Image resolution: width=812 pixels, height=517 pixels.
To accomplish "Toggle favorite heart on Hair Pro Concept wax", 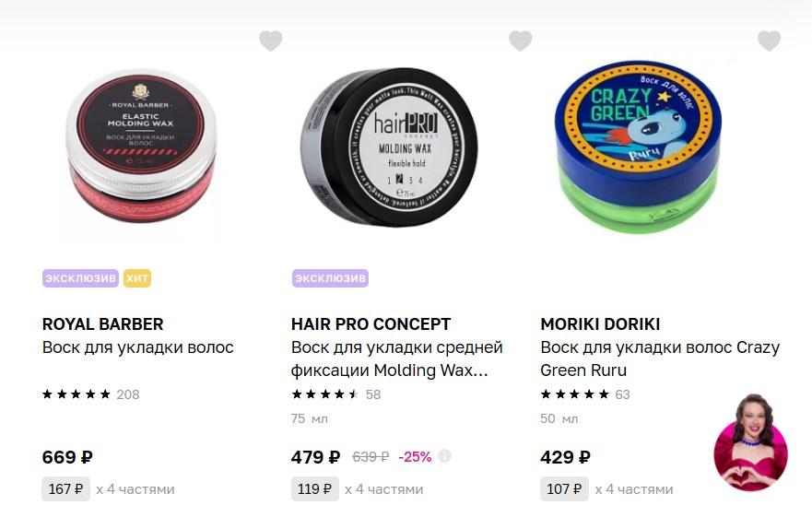I will pyautogui.click(x=520, y=41).
